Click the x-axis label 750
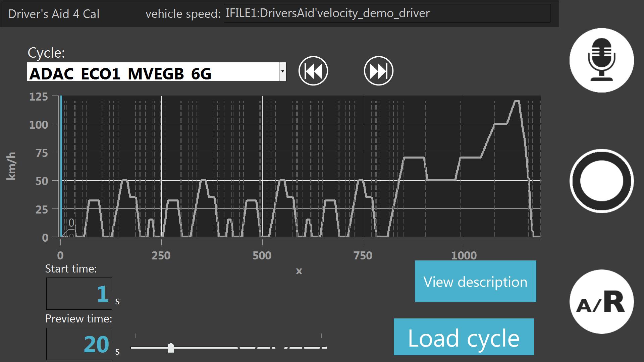Screen dimensions: 644x362 pos(363,256)
